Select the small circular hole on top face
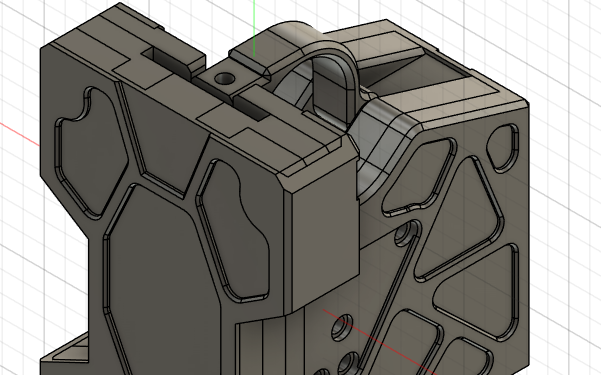This screenshot has width=601, height=375. pos(225,79)
